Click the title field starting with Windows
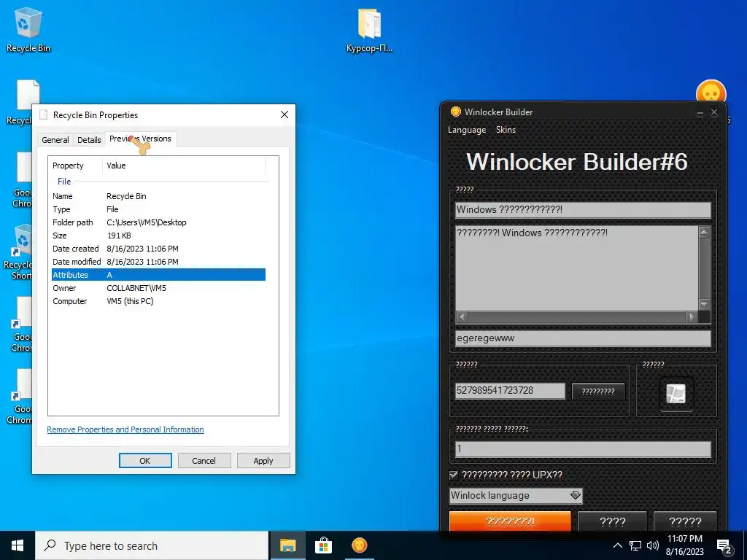The image size is (747, 560). [583, 209]
